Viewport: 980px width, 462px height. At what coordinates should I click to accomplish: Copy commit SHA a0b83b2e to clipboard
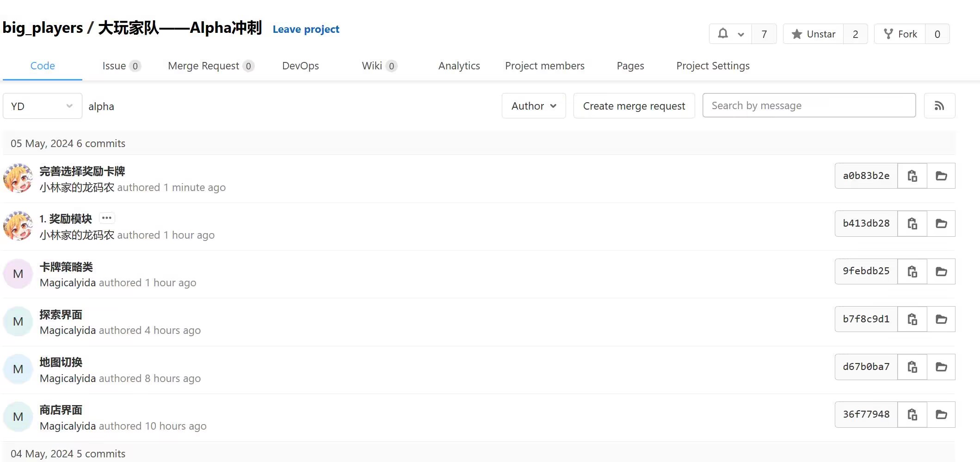pos(912,176)
